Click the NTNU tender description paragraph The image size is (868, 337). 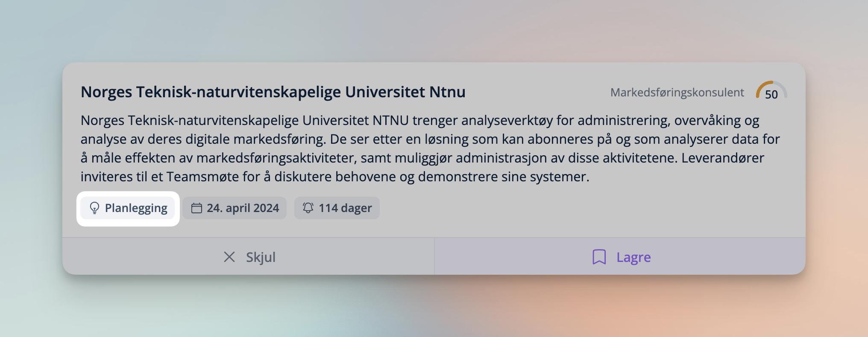click(x=427, y=148)
